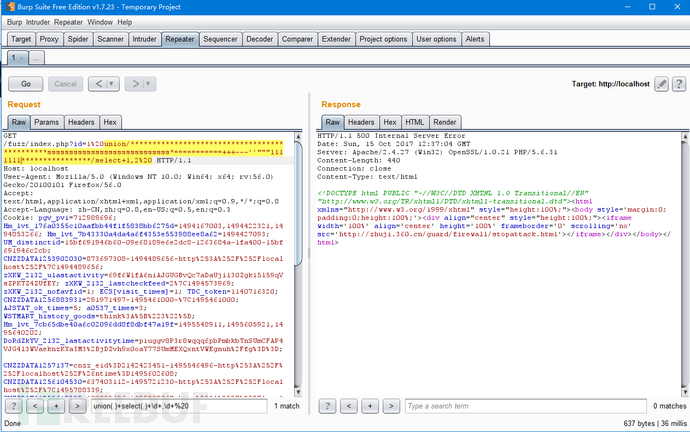690x432 pixels.
Task: Switch to the Decoder tab
Action: coord(260,39)
